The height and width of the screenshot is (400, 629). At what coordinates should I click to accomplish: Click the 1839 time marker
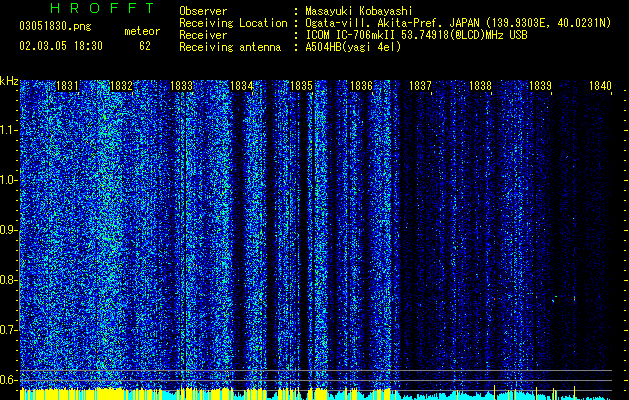pyautogui.click(x=540, y=85)
